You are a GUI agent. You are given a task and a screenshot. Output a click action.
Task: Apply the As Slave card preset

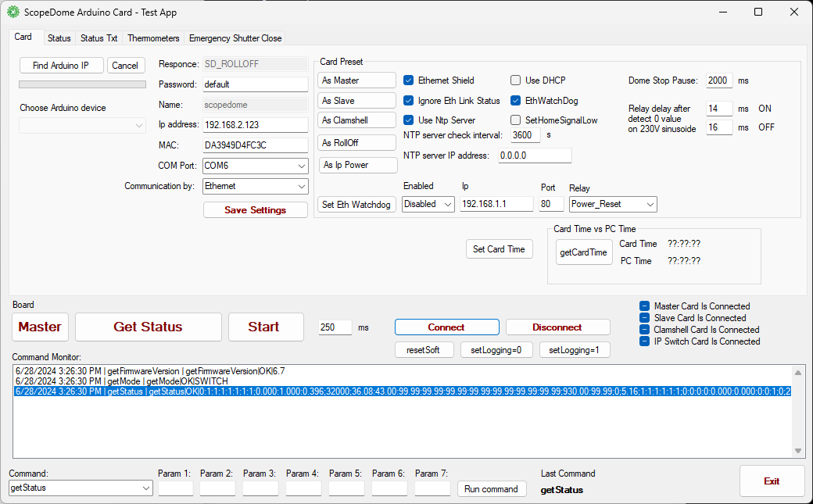click(x=356, y=101)
